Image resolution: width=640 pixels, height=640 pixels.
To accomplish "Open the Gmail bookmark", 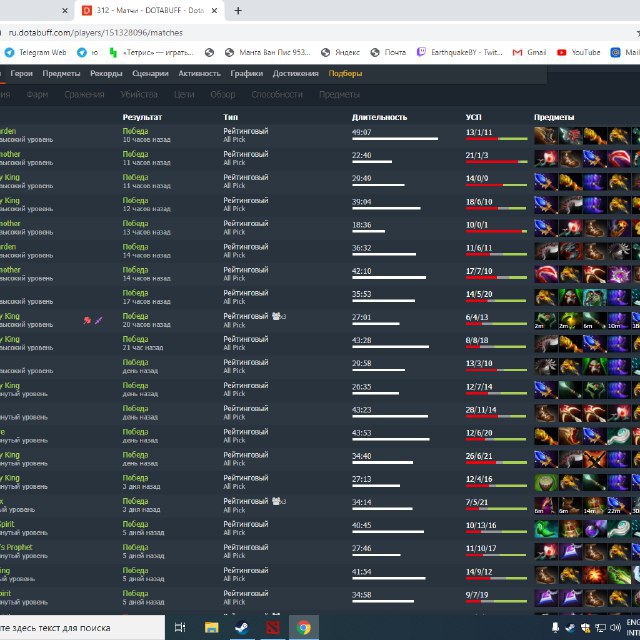I will (529, 52).
